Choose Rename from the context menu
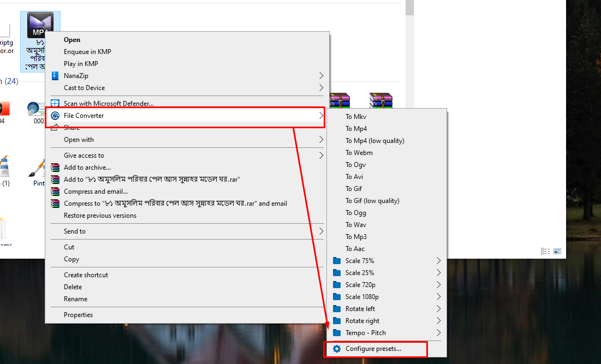This screenshot has width=601, height=364. pyautogui.click(x=76, y=299)
